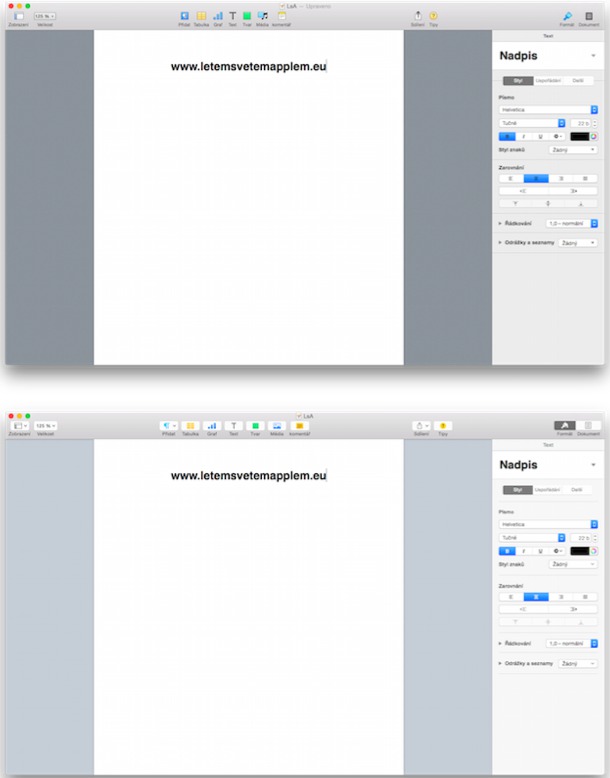This screenshot has width=610, height=778.
Task: Open Dokument inspector button, lower window
Action: (x=588, y=426)
